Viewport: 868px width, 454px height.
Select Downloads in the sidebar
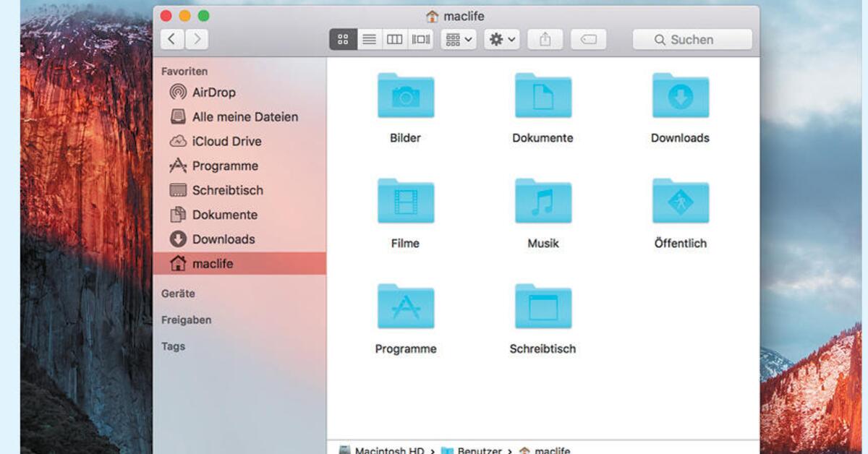coord(222,239)
